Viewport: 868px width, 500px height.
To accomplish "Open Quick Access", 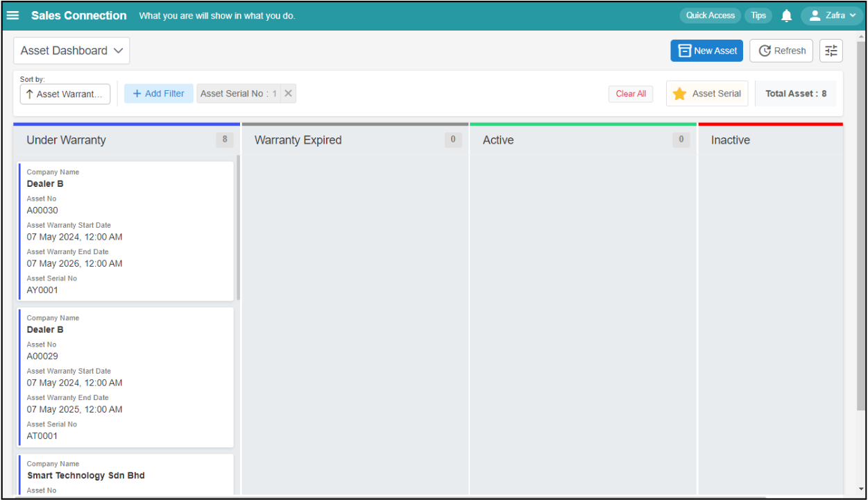I will coord(710,15).
